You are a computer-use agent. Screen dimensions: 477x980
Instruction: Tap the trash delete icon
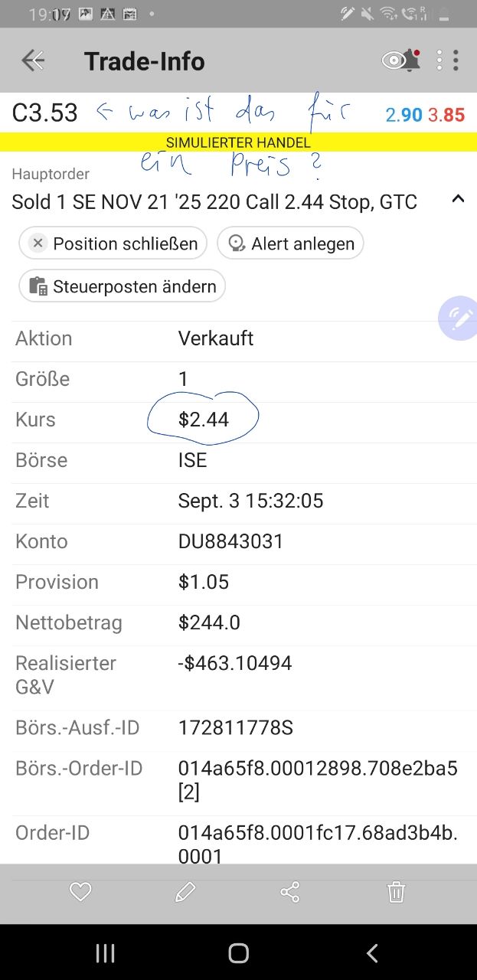(x=396, y=892)
